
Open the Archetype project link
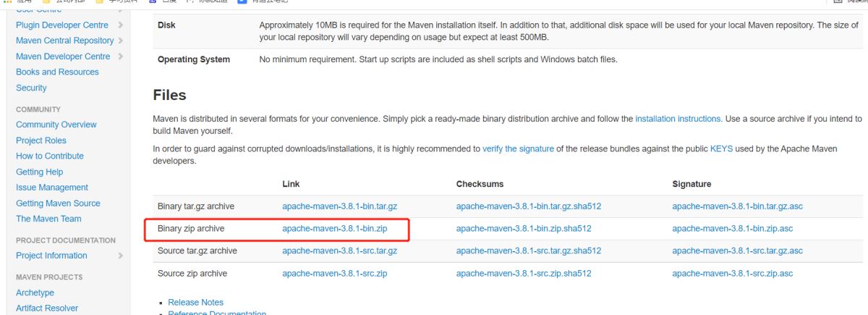(x=35, y=293)
